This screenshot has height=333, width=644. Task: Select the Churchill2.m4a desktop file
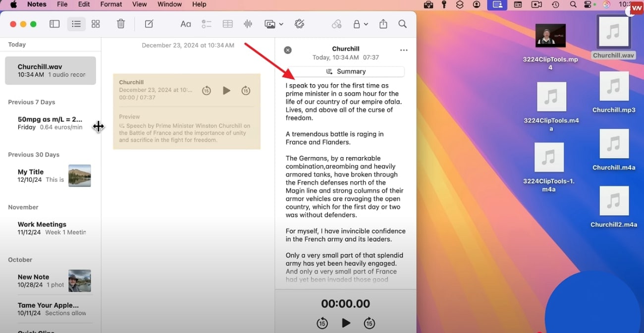coord(614,207)
